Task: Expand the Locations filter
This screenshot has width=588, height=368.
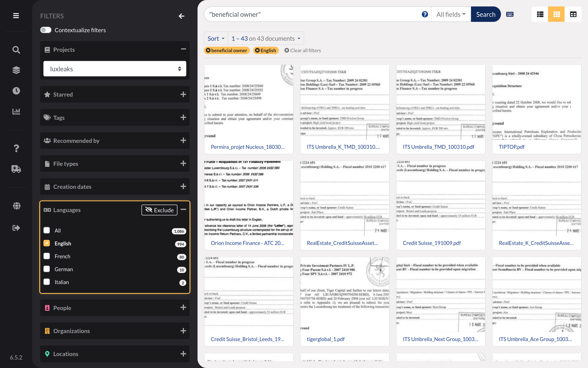Action: pyautogui.click(x=184, y=354)
